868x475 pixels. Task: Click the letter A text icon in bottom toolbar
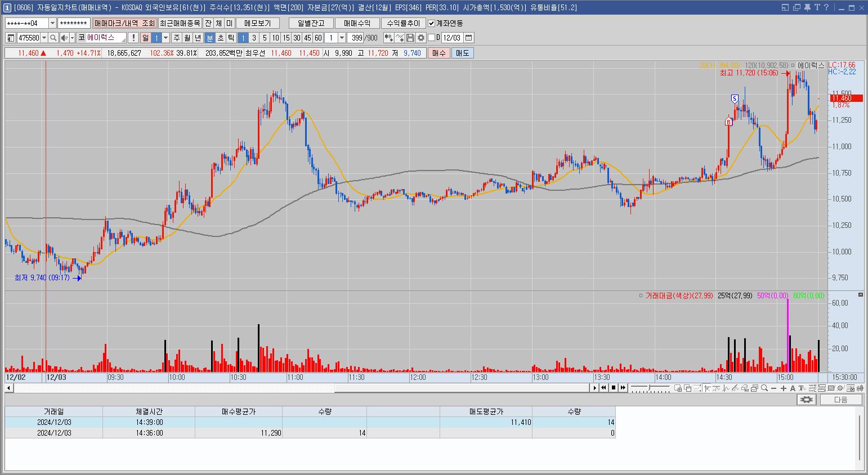click(793, 388)
